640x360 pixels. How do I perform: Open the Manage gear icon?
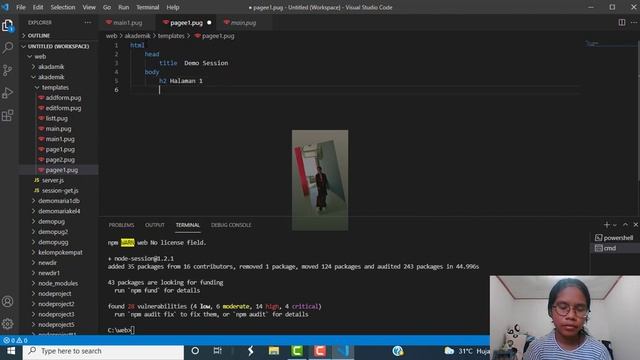pos(8,324)
